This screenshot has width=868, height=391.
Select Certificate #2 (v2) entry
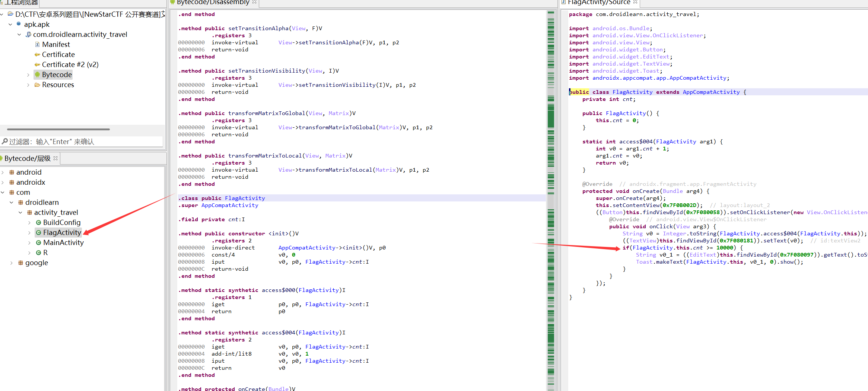[70, 64]
